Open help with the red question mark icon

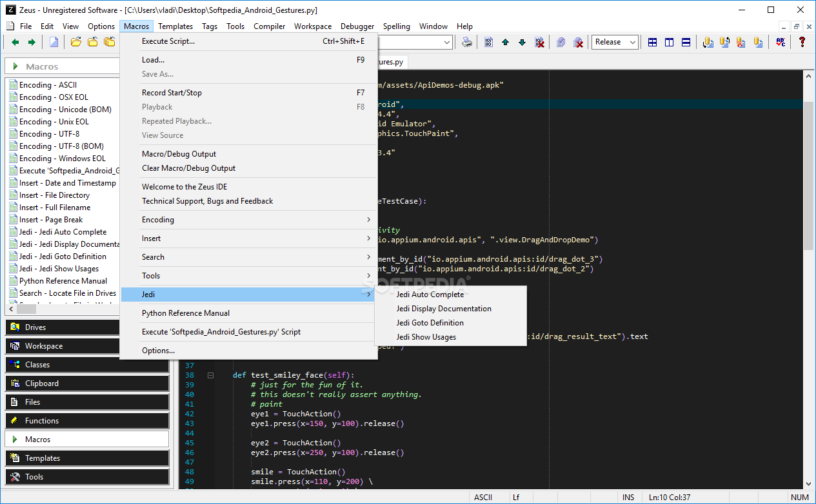802,42
